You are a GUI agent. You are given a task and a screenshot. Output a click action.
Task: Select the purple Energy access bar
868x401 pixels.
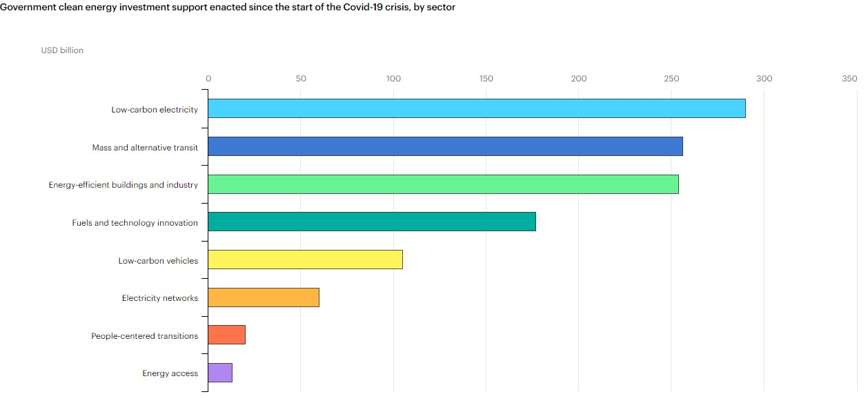point(220,373)
